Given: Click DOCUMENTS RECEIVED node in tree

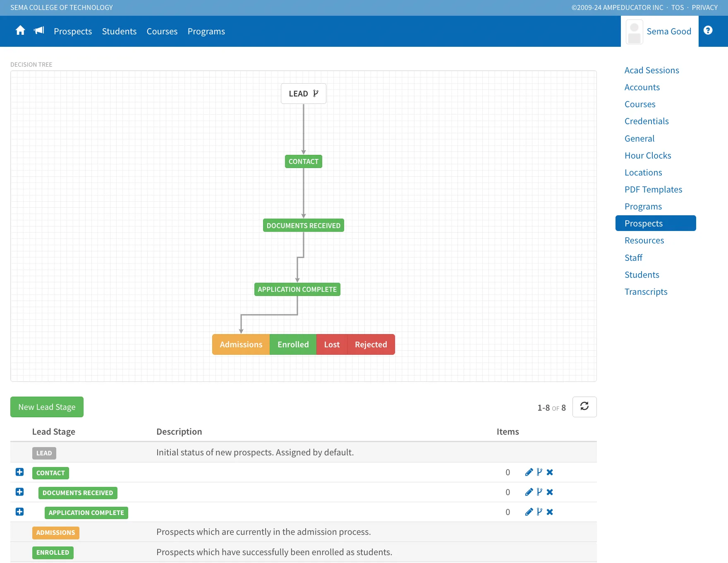Looking at the screenshot, I should [304, 226].
